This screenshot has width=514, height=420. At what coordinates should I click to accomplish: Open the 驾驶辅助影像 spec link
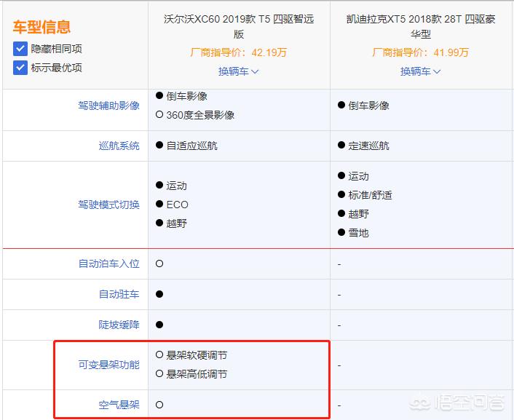(x=108, y=106)
